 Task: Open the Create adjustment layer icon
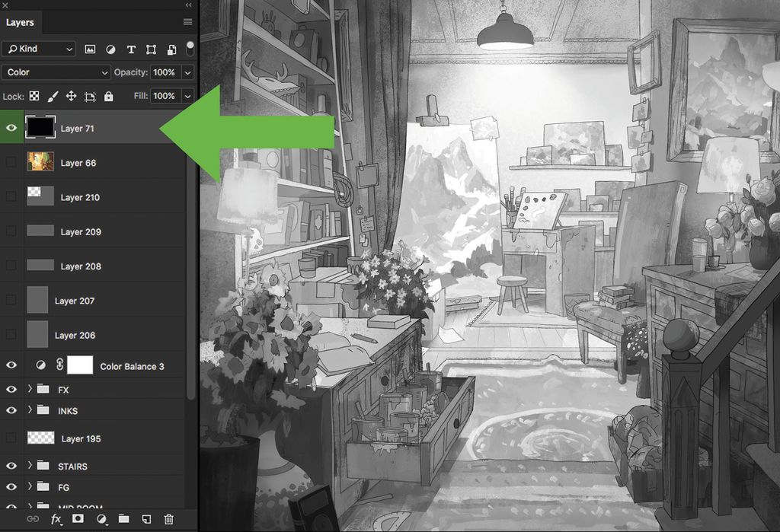pos(101,520)
